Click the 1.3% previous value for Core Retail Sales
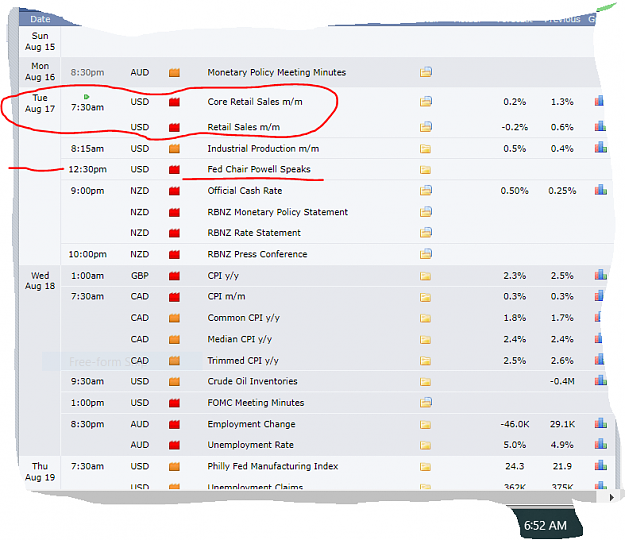Viewport: 625px width, 540px height. click(562, 102)
